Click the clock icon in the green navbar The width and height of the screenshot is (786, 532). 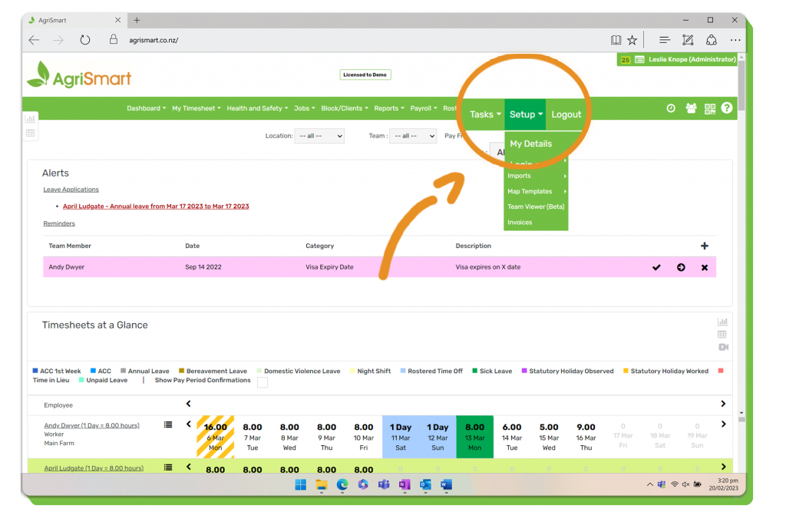tap(670, 109)
